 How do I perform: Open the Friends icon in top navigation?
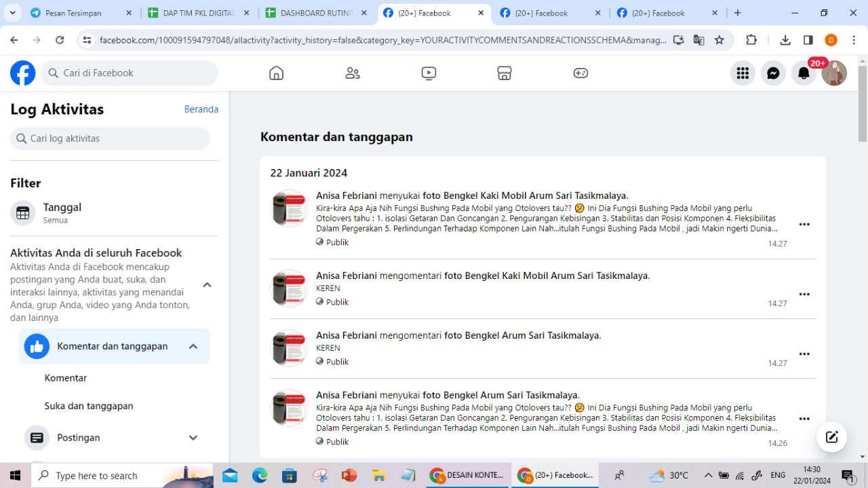click(353, 73)
